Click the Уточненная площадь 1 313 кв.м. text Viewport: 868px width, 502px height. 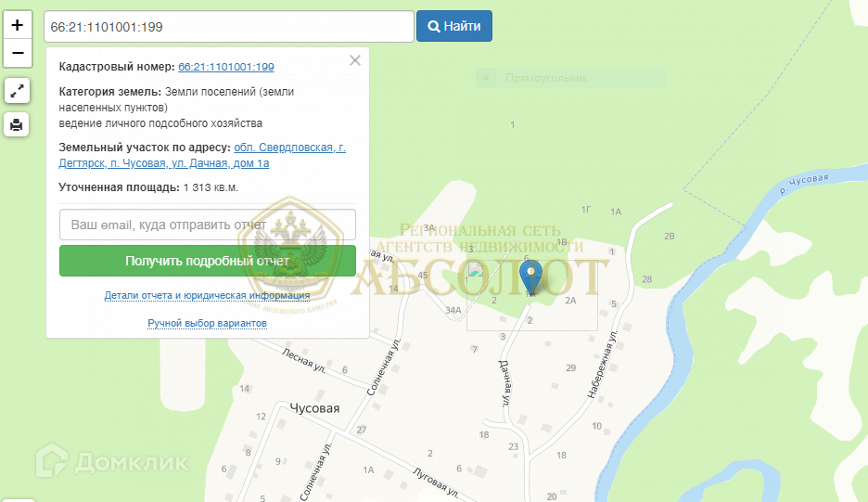click(148, 187)
